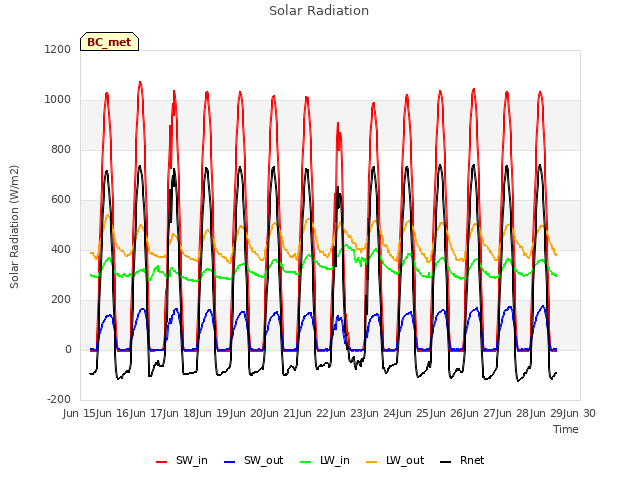Click the Jun 30 x-axis date label
Viewport: 640px width, 480px height.
[580, 413]
